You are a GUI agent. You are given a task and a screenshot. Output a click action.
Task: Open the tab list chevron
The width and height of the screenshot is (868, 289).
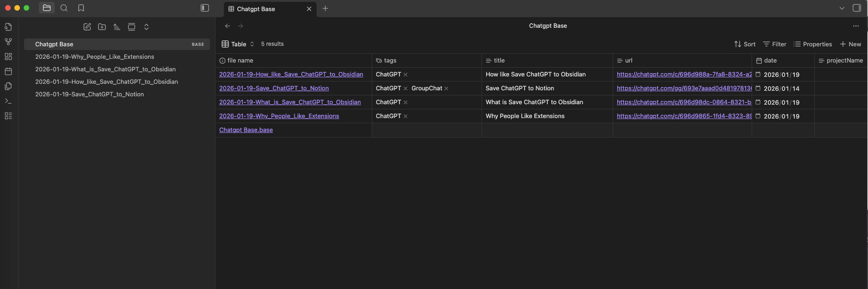pos(842,8)
